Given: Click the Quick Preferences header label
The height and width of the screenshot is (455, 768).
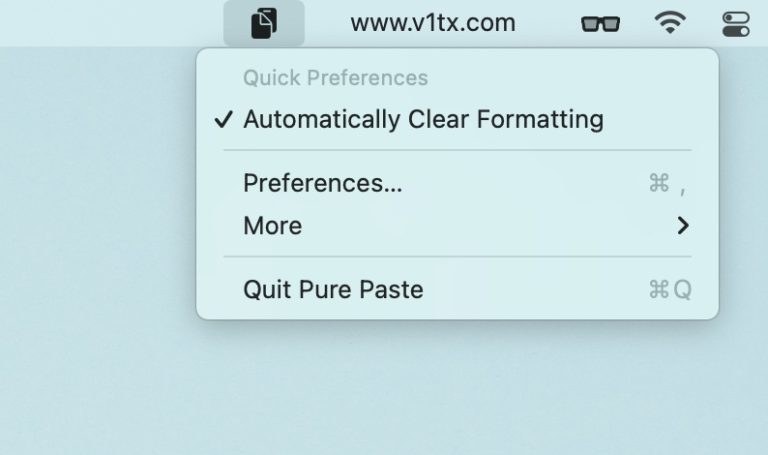Looking at the screenshot, I should point(336,78).
